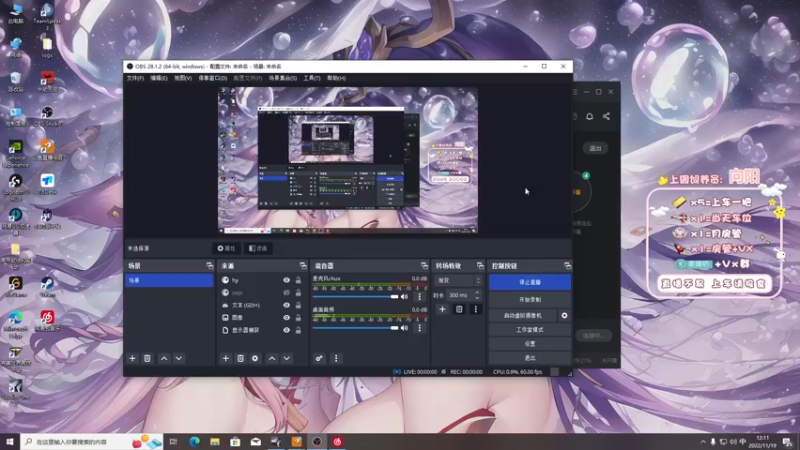
Task: Open the 滤镜 filters button under the preview
Action: [258, 248]
